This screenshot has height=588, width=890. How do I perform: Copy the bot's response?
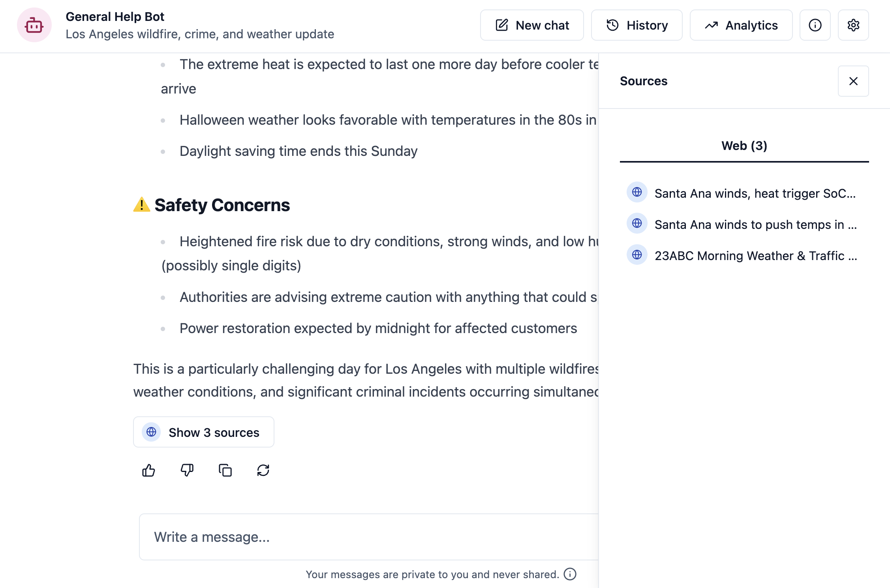tap(225, 470)
